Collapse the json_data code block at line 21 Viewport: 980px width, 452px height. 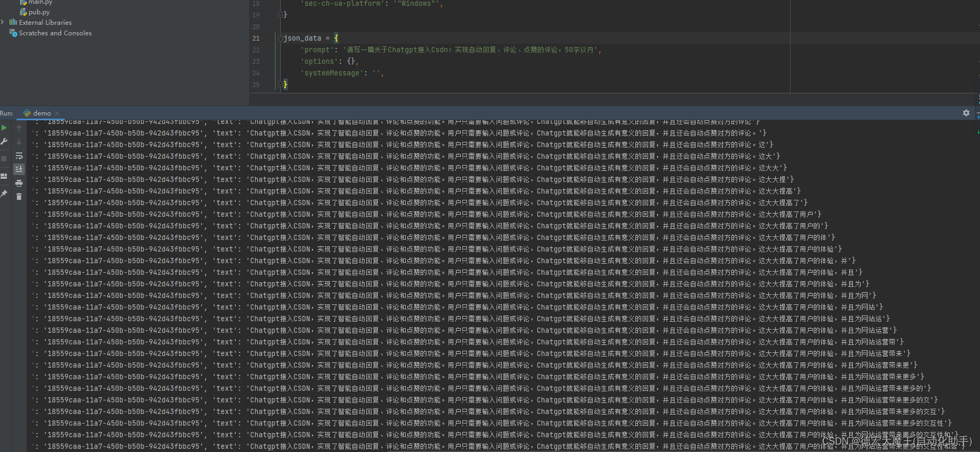tap(280, 38)
